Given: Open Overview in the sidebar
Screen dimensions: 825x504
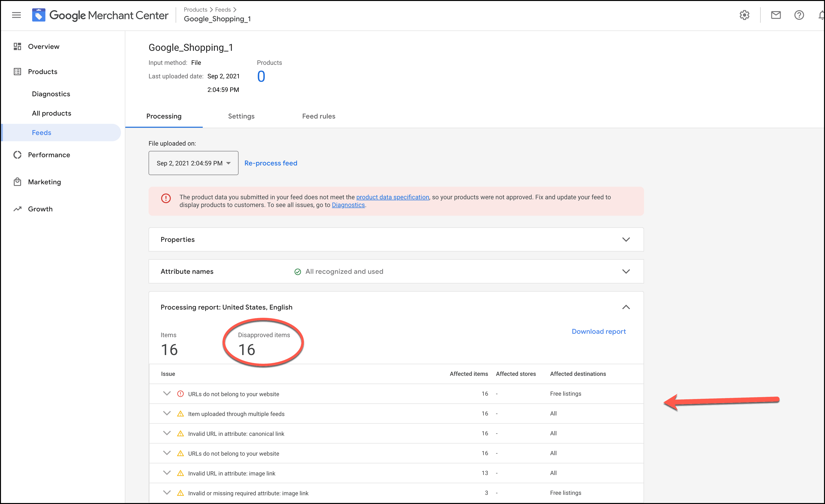Looking at the screenshot, I should pos(44,46).
